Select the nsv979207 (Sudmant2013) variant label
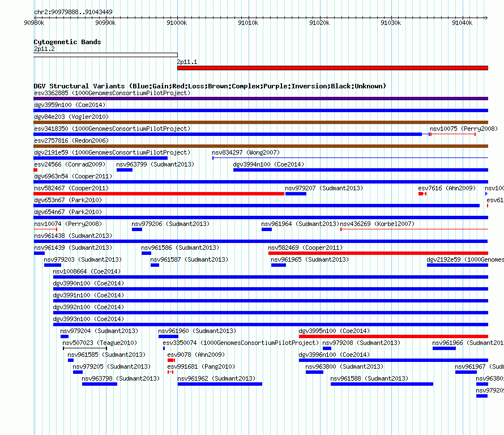The image size is (504, 435). click(x=324, y=189)
